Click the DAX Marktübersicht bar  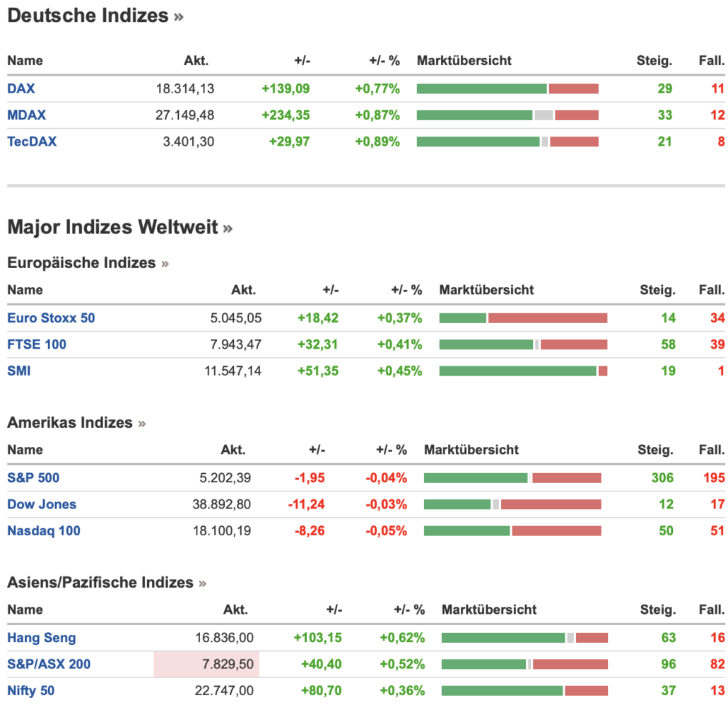507,89
